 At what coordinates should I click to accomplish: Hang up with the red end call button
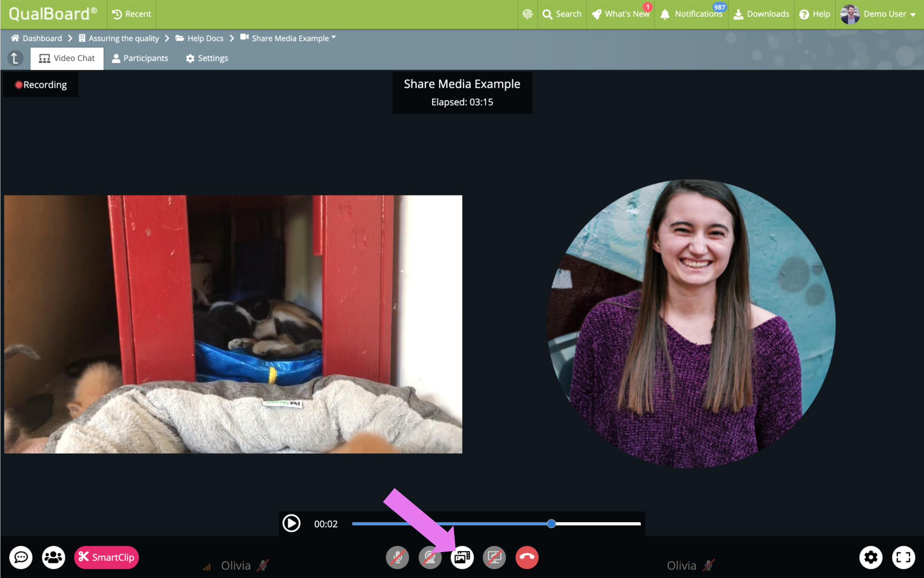point(527,557)
